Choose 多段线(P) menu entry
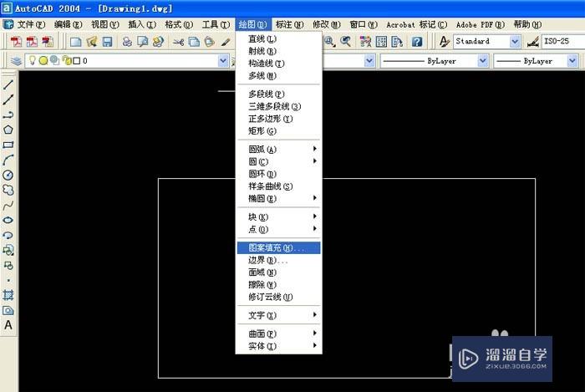Image resolution: width=585 pixels, height=392 pixels. point(278,94)
